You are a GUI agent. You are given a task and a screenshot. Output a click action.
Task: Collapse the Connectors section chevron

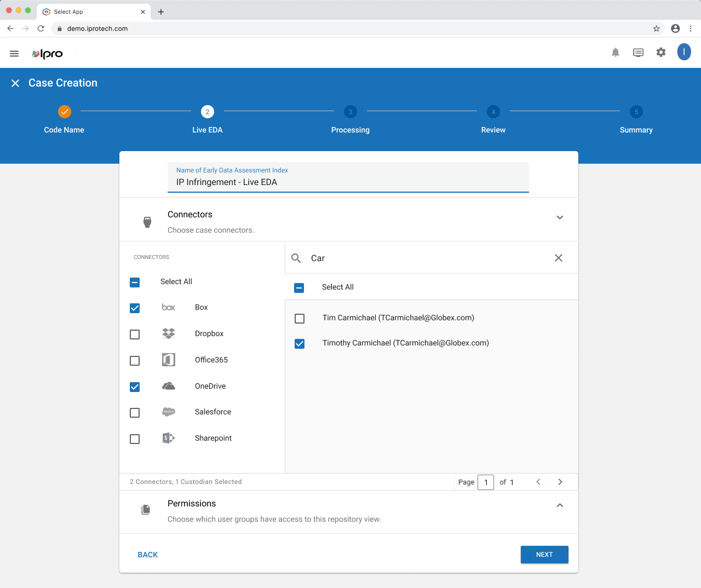coord(560,217)
